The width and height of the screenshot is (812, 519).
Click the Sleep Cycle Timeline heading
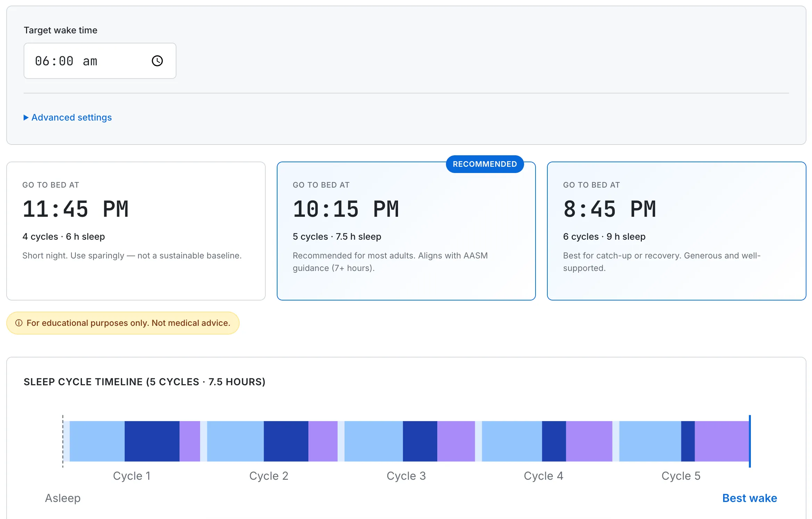pyautogui.click(x=144, y=381)
